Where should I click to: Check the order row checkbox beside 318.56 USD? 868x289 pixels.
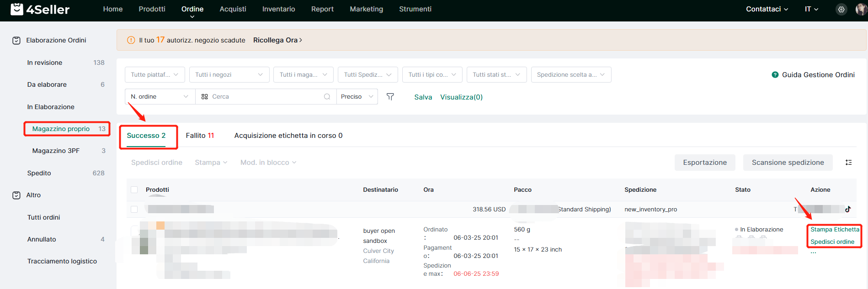point(134,209)
